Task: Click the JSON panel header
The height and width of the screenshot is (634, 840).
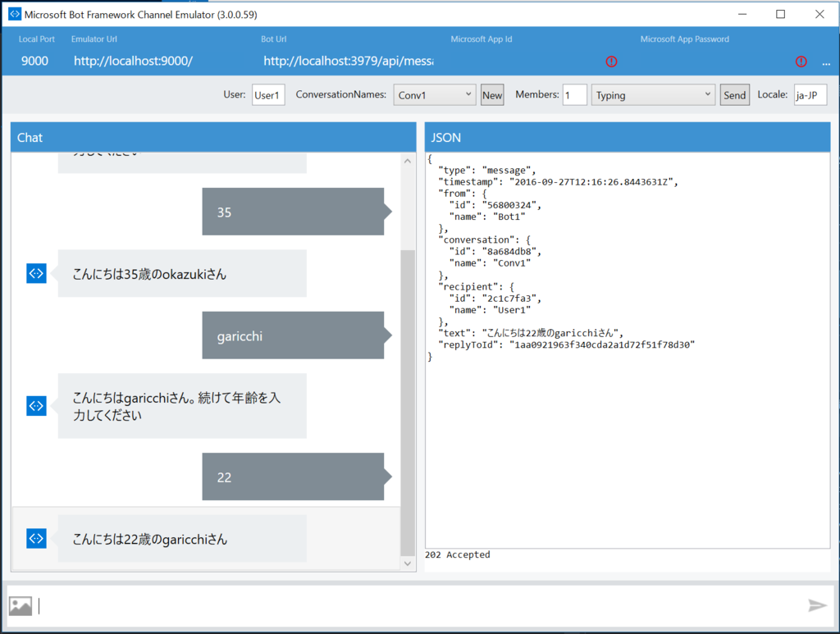Action: (628, 137)
